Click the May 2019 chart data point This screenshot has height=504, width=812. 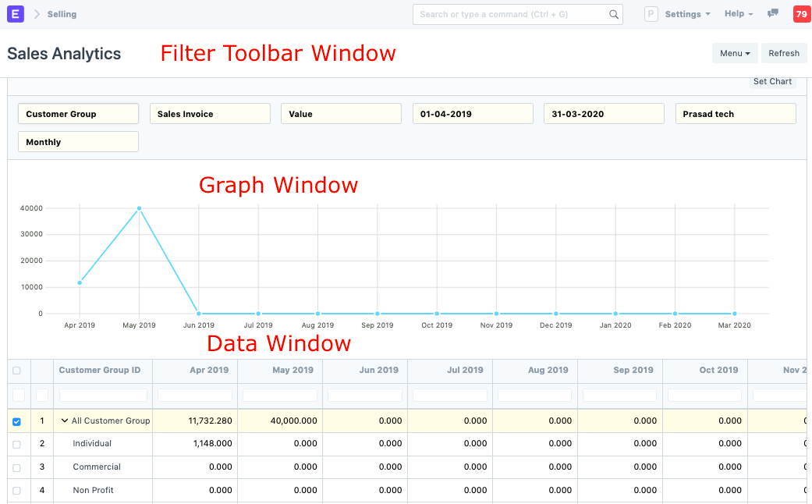point(139,208)
